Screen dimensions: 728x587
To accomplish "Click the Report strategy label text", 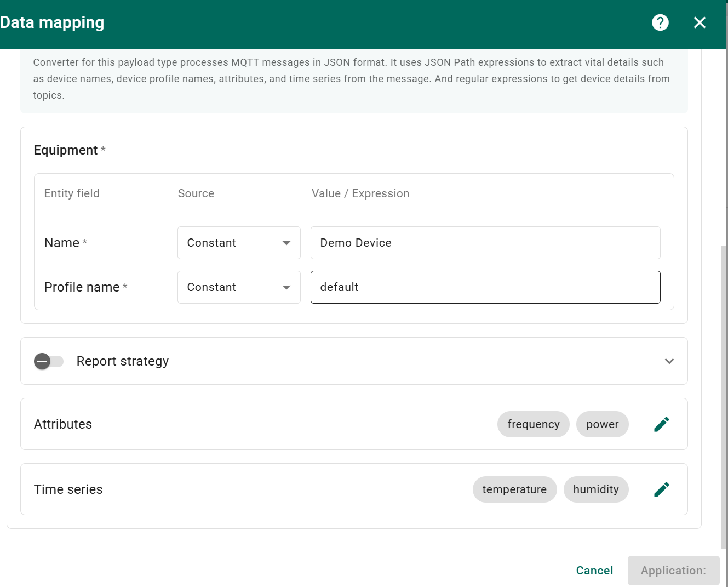I will coord(123,361).
